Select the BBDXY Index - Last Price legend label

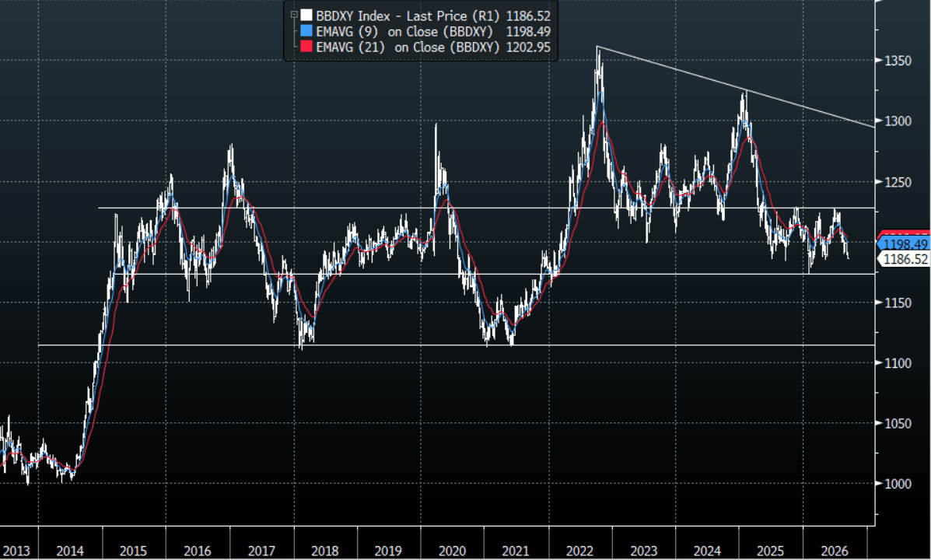point(408,16)
